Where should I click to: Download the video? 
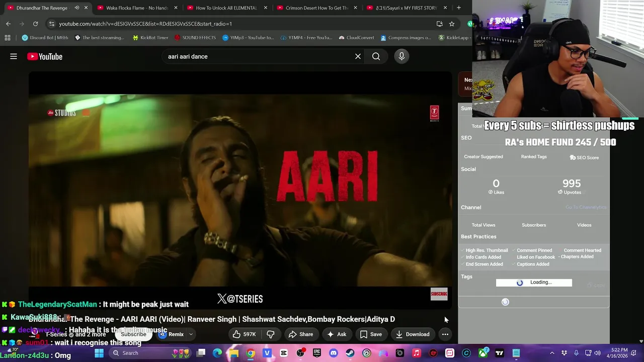coord(413,334)
